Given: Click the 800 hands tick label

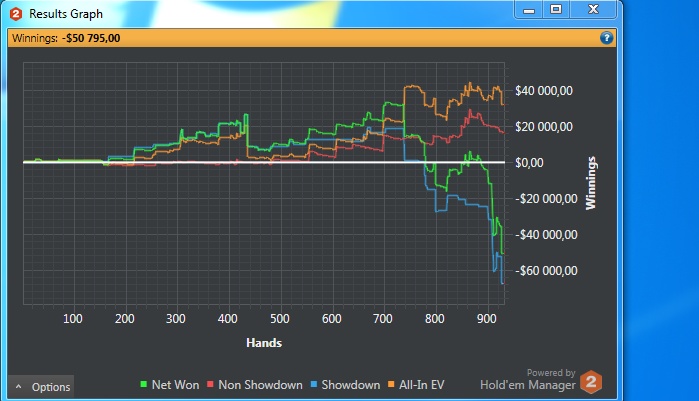Looking at the screenshot, I should [x=435, y=319].
